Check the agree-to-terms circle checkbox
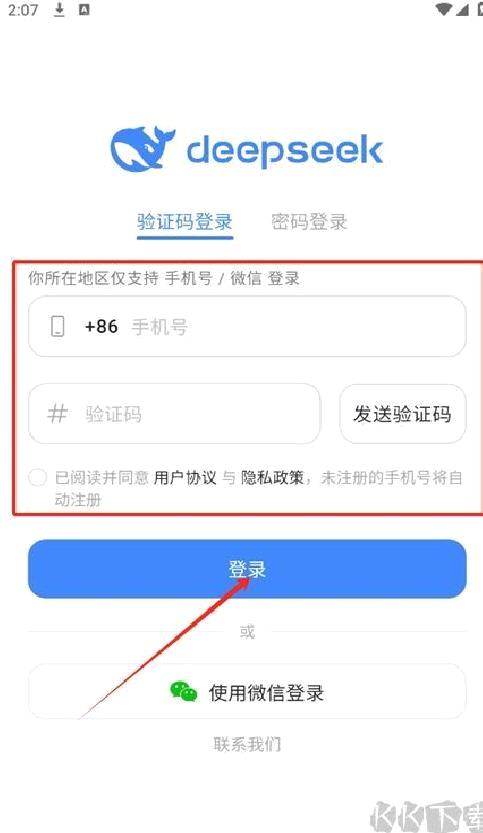Screen dimensions: 483x833 coord(37,477)
